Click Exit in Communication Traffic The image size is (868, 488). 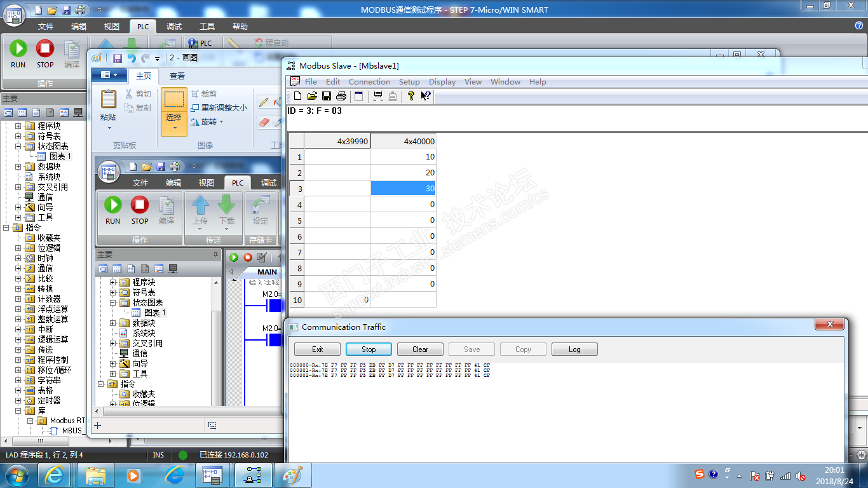click(318, 349)
